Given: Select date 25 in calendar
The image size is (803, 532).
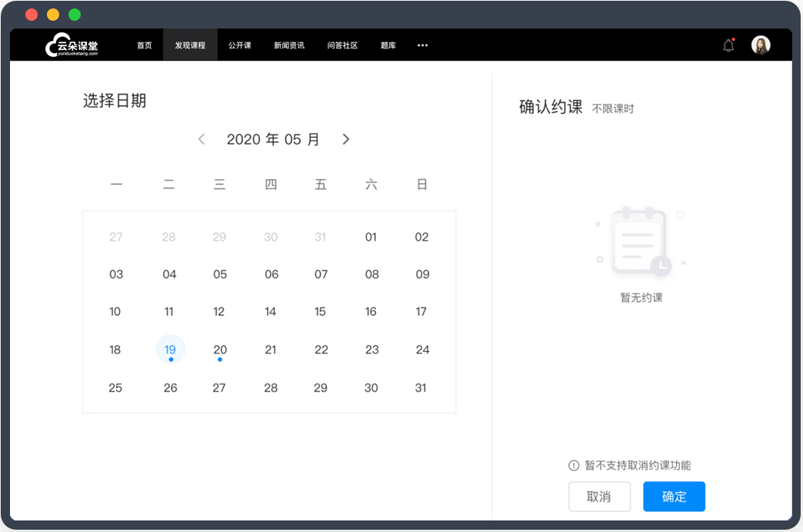Looking at the screenshot, I should [115, 388].
